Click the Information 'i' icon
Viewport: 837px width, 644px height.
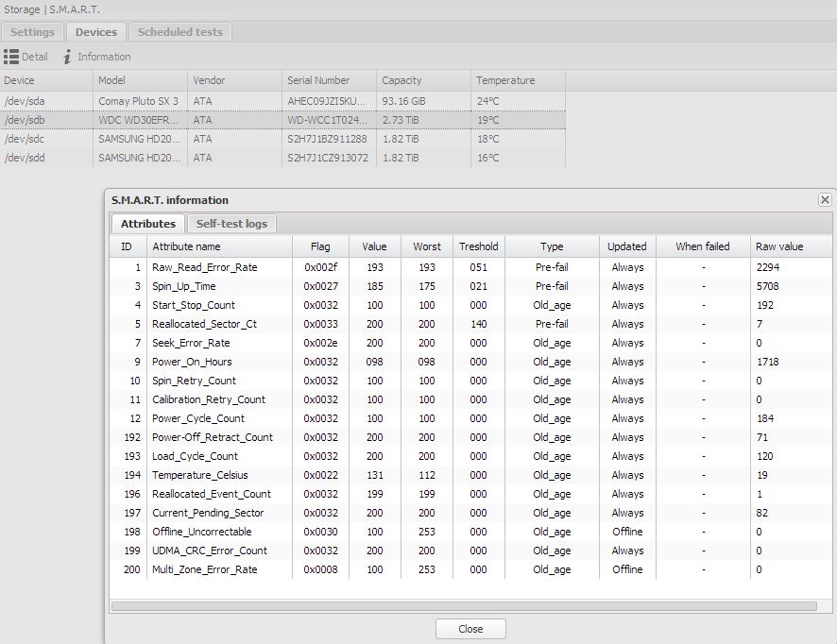tap(67, 57)
